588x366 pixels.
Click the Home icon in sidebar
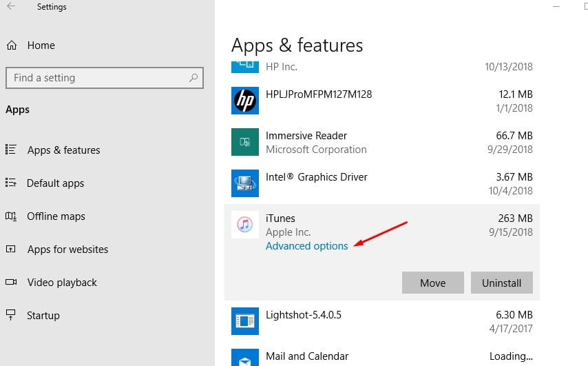12,45
